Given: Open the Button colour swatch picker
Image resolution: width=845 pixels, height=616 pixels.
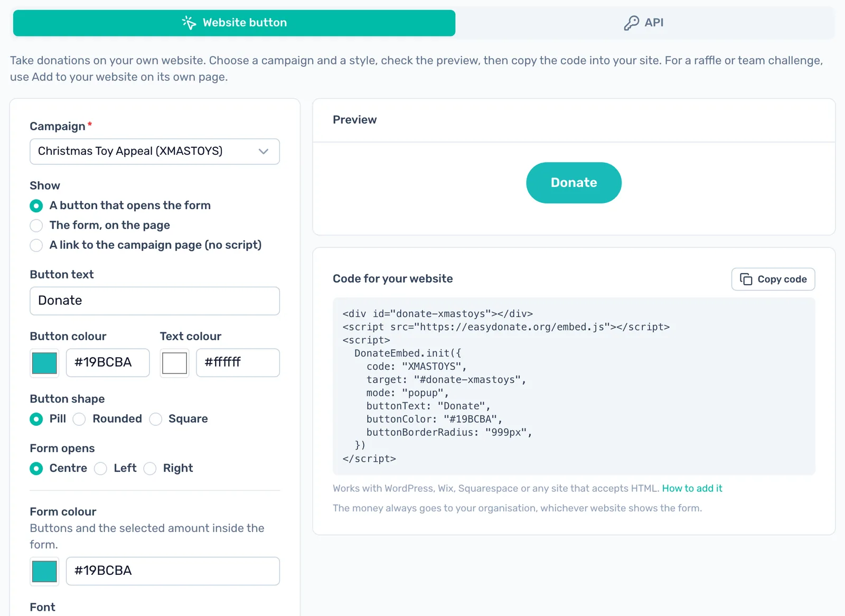Looking at the screenshot, I should (x=45, y=363).
